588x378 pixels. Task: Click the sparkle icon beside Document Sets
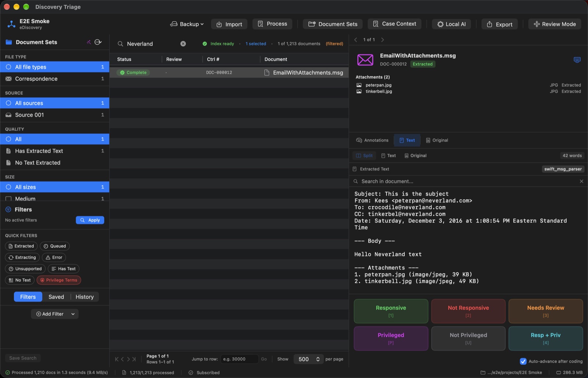pos(89,42)
